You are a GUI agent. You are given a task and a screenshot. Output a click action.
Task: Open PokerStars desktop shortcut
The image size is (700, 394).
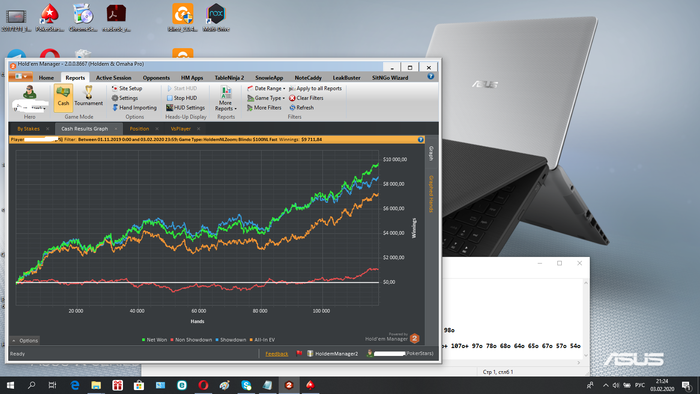tap(50, 18)
